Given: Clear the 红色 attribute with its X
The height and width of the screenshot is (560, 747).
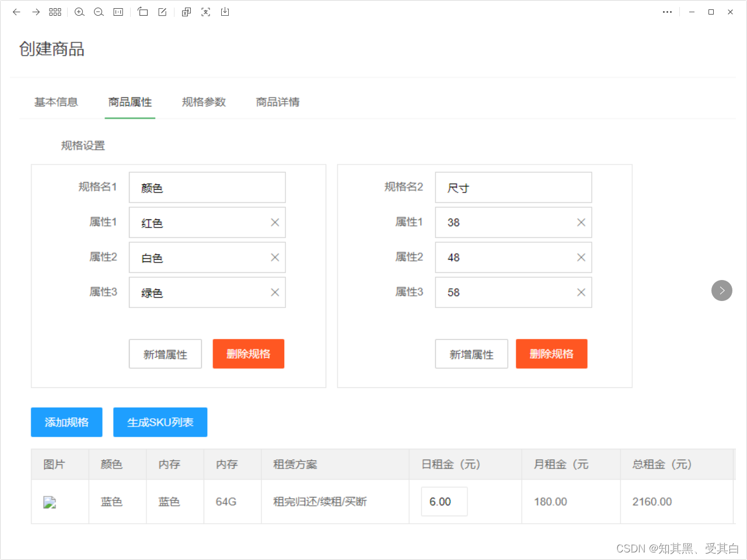Looking at the screenshot, I should pos(275,222).
